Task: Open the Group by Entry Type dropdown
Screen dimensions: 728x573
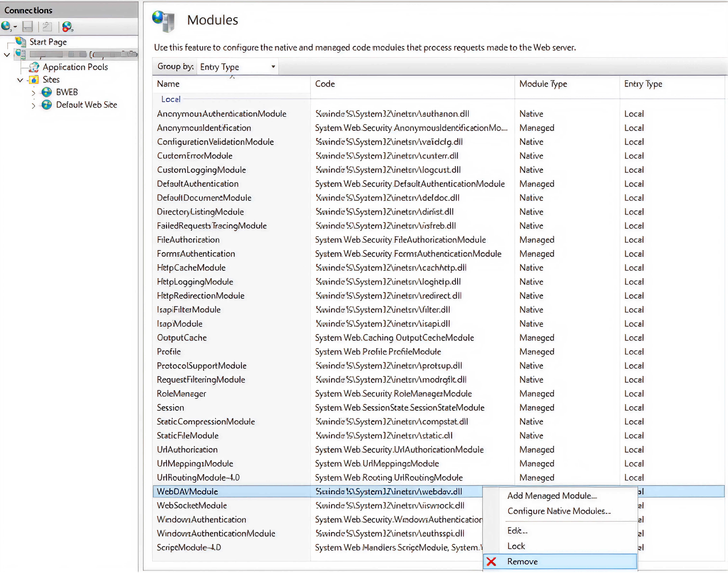Action: pyautogui.click(x=238, y=67)
